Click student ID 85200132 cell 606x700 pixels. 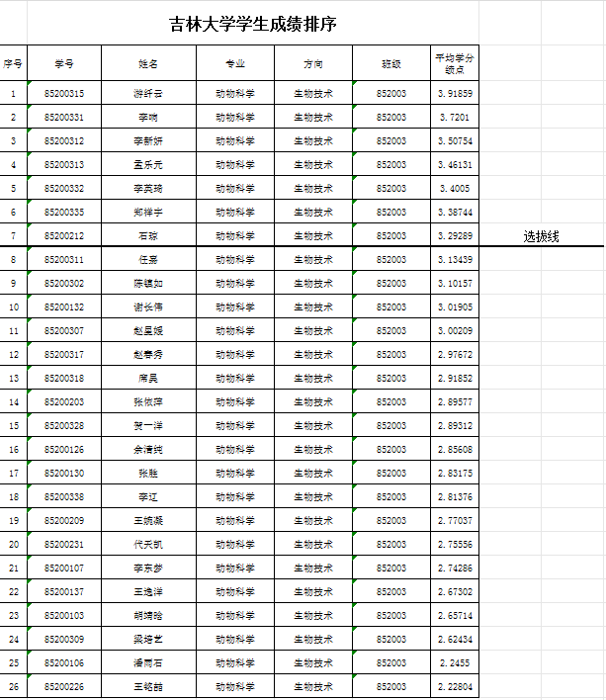64,307
